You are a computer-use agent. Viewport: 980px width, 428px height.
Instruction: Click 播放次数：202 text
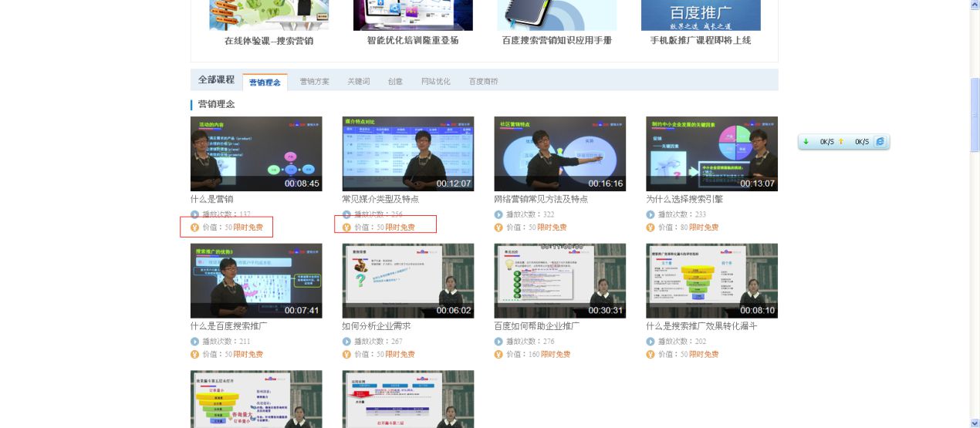coord(682,342)
